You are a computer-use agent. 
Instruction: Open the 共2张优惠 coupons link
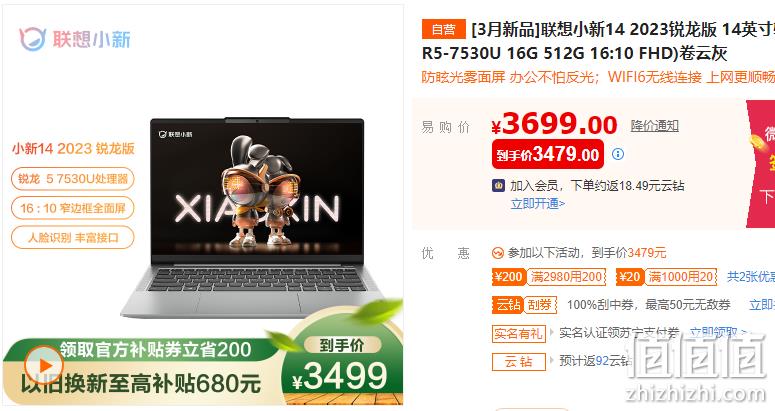click(x=751, y=277)
